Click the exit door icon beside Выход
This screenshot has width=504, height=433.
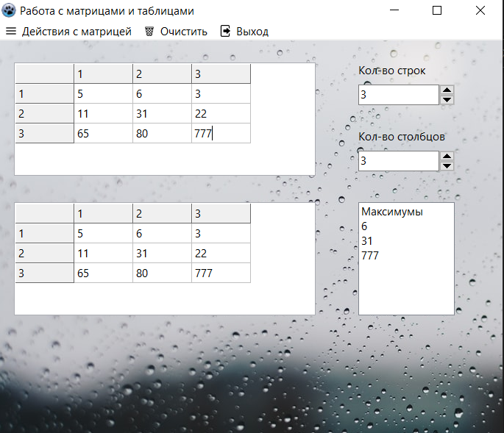click(225, 31)
